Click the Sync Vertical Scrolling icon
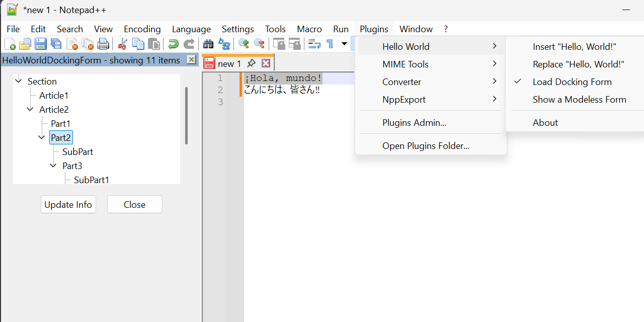Viewport: 644px width, 322px height. point(279,44)
